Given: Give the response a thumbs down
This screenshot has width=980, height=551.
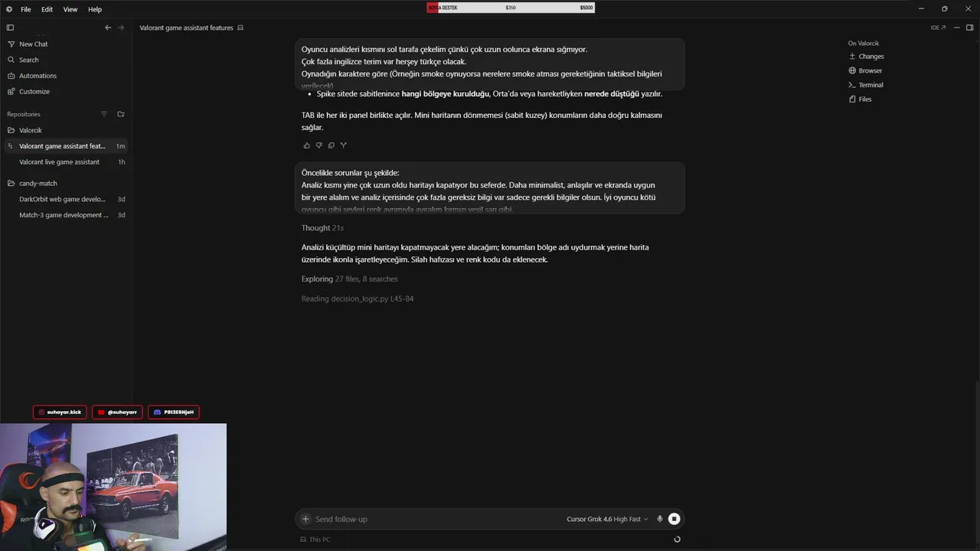Looking at the screenshot, I should point(319,145).
